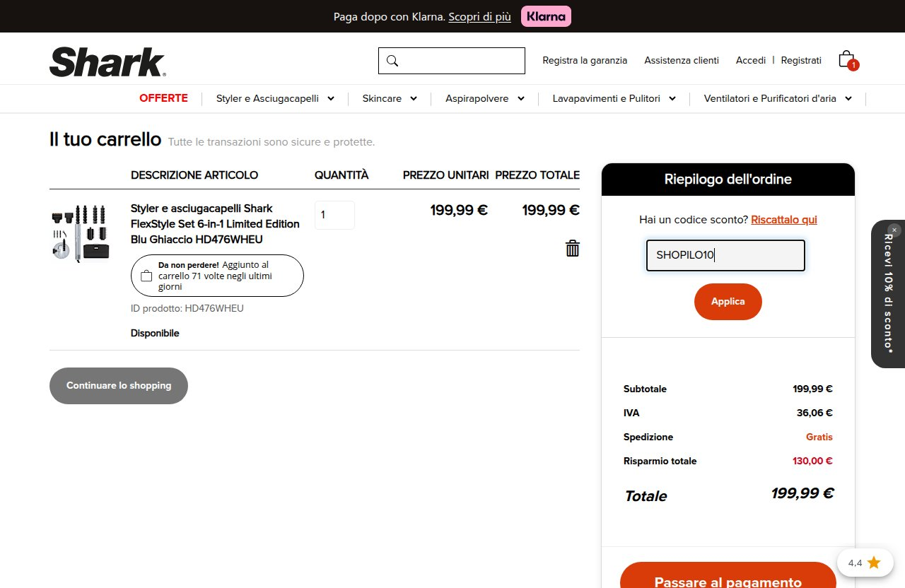Open Registra la garanzia link
The image size is (905, 588).
585,61
